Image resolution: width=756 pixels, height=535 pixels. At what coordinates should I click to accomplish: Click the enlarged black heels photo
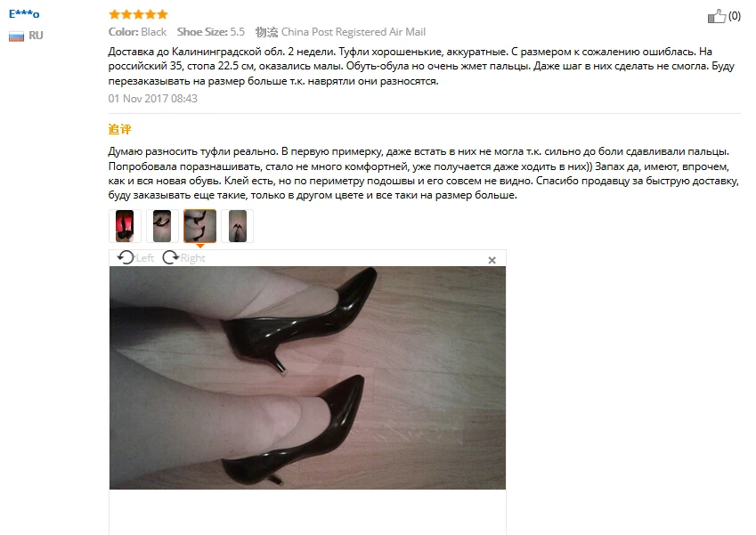(307, 377)
